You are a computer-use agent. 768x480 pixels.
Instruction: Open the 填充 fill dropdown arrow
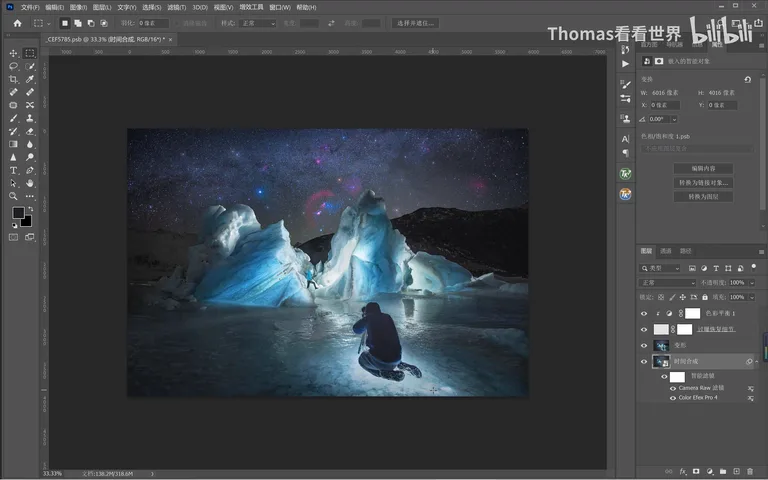pos(752,297)
